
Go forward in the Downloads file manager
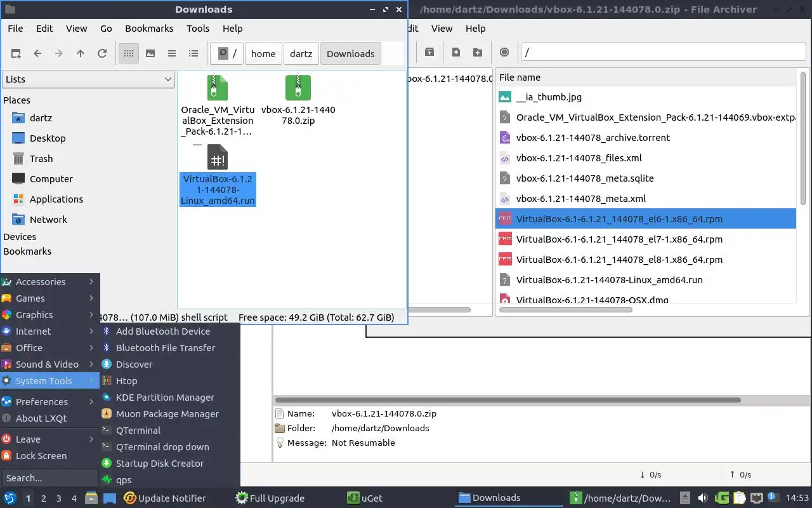59,54
